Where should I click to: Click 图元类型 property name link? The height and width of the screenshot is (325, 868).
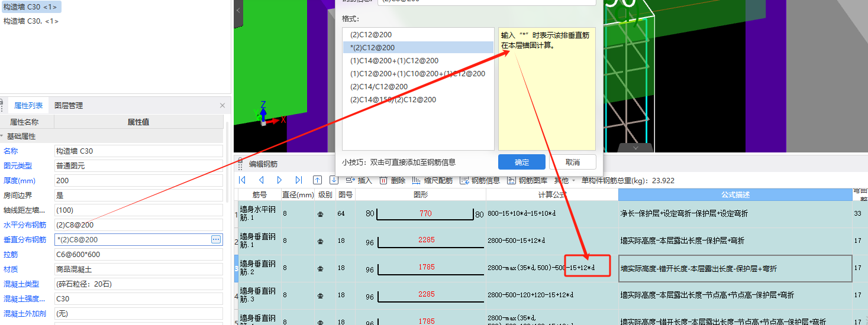[x=18, y=166]
